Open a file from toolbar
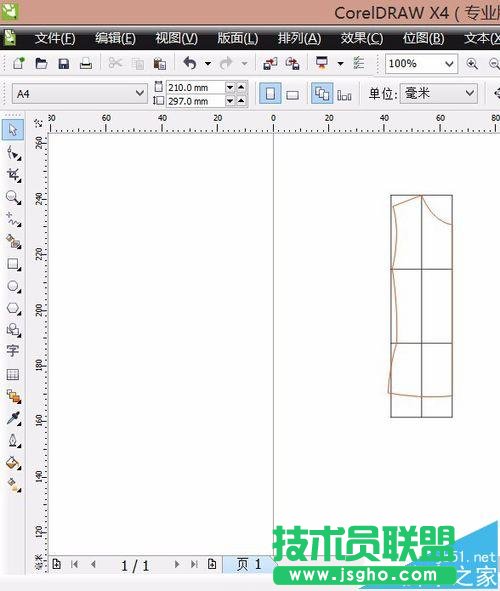This screenshot has width=500, height=591. (41, 63)
